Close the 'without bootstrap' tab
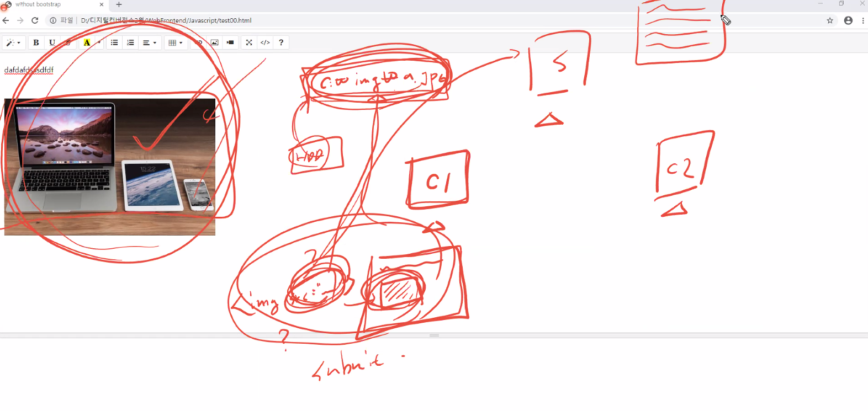The height and width of the screenshot is (411, 868). coord(102,4)
